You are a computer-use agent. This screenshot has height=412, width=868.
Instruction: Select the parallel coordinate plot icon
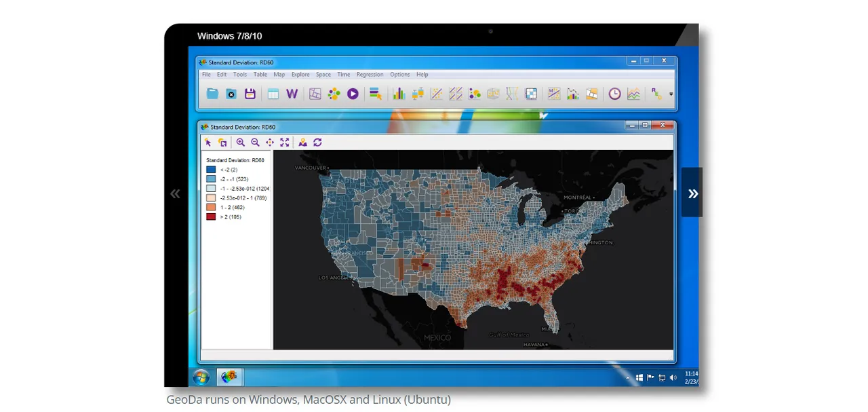click(x=513, y=94)
